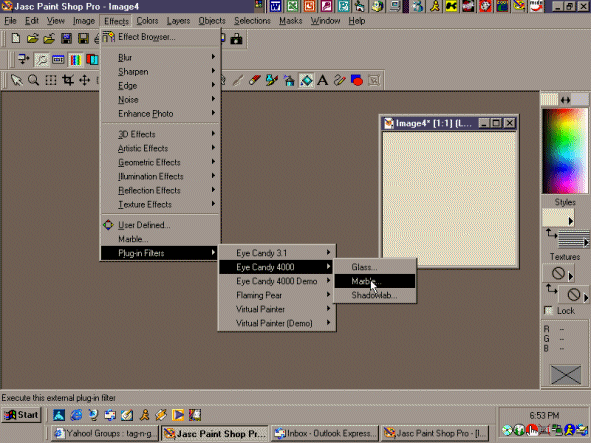Select the Text tool
591x443 pixels.
point(323,80)
